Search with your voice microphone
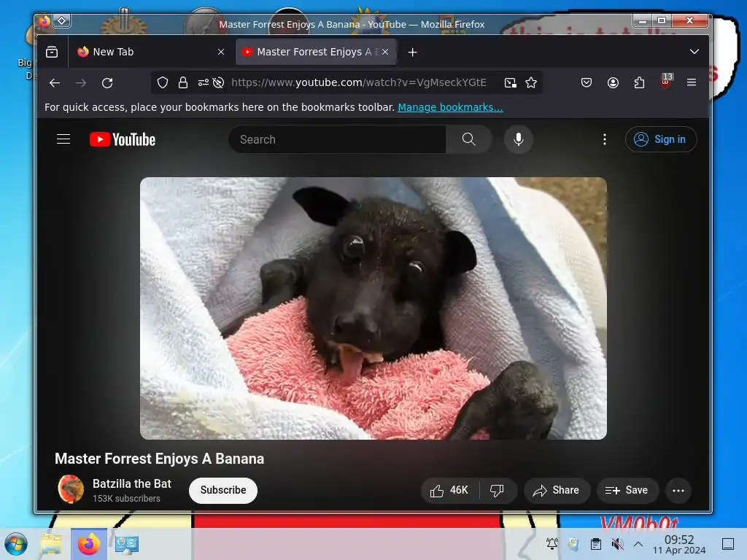Image resolution: width=747 pixels, height=560 pixels. 519,139
